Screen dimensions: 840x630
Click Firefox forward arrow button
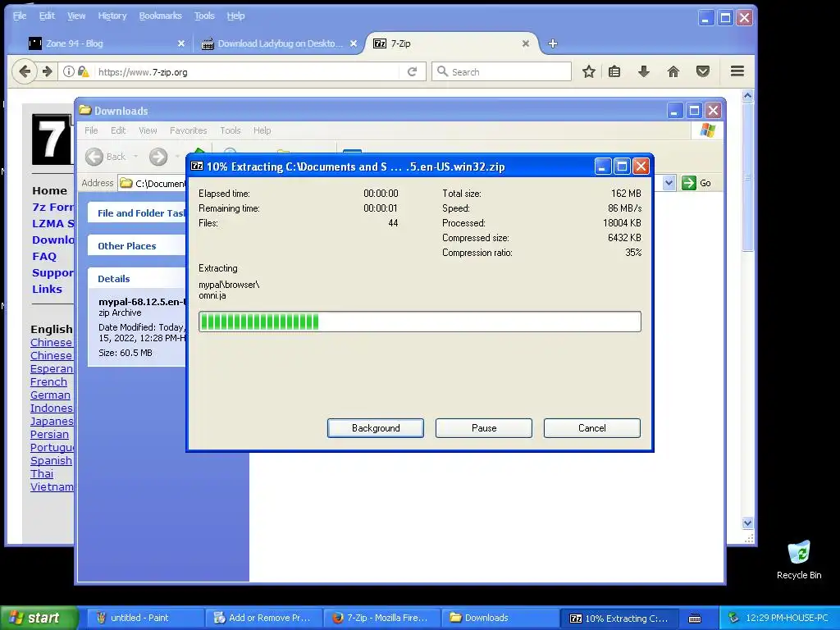point(47,71)
